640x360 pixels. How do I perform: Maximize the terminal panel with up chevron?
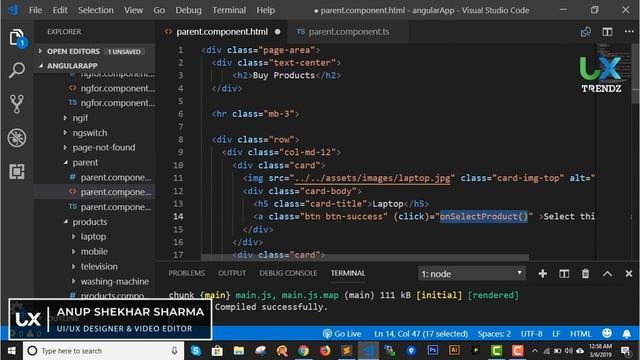click(607, 274)
